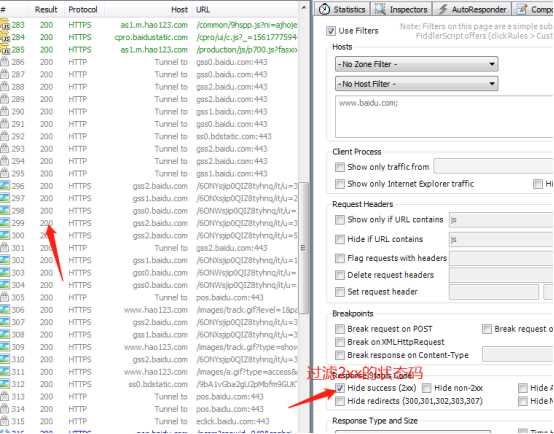Enable Delete request headers checkbox
The width and height of the screenshot is (554, 434).
coord(340,275)
